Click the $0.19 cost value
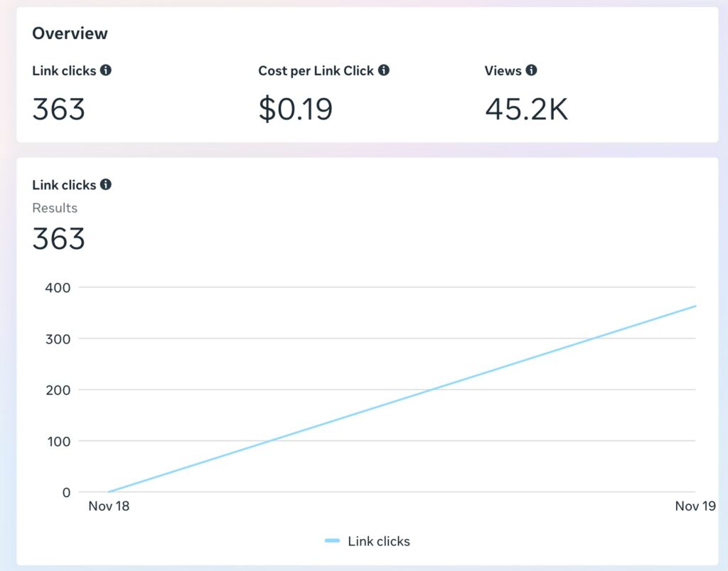This screenshot has height=571, width=728. (295, 110)
